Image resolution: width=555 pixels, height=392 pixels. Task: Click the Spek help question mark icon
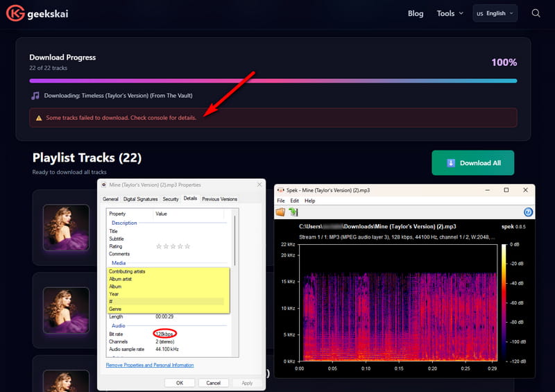pyautogui.click(x=528, y=212)
